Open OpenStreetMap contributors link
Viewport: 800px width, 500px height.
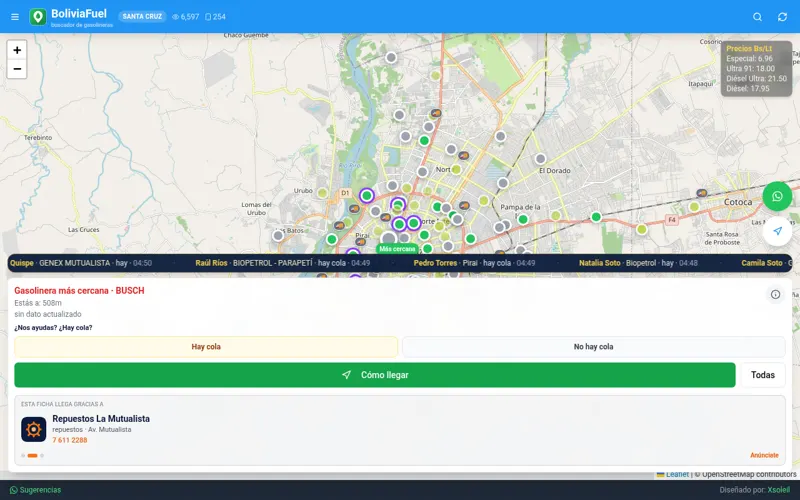click(x=749, y=474)
